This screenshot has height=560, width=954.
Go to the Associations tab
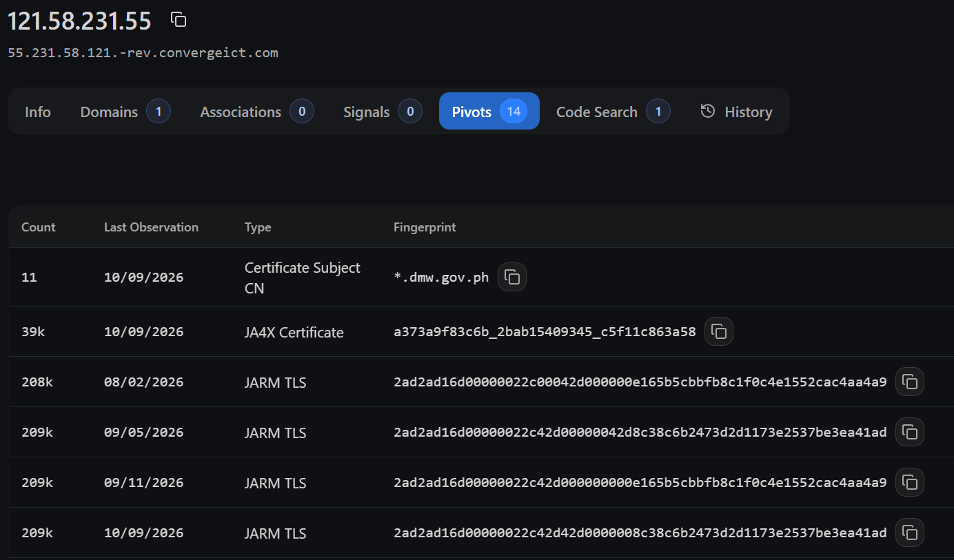[x=256, y=112]
